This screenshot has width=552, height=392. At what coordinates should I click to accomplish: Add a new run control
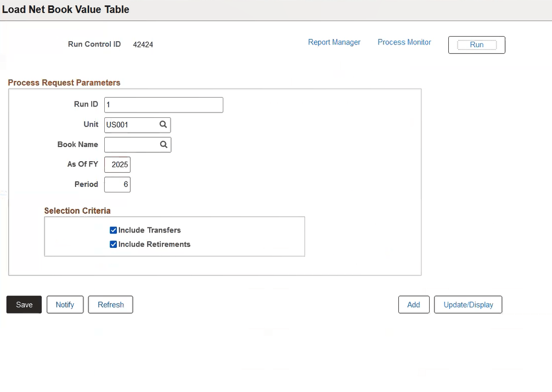414,304
